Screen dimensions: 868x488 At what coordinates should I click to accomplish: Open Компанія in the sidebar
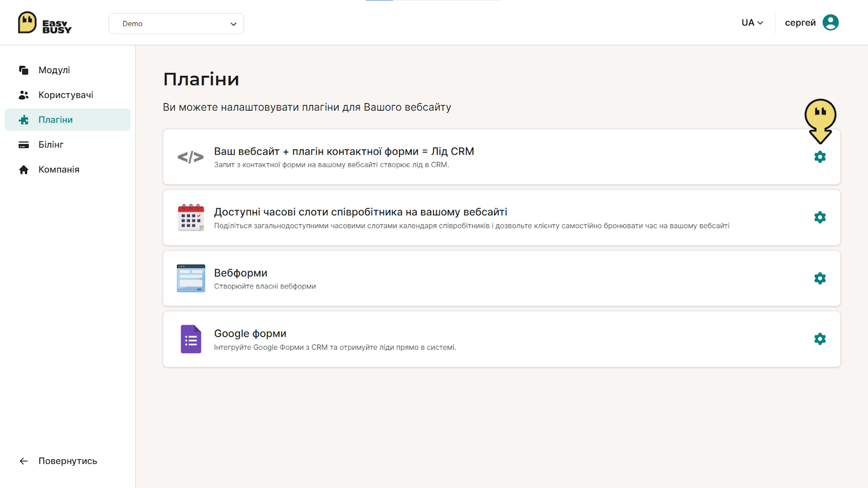click(68, 170)
